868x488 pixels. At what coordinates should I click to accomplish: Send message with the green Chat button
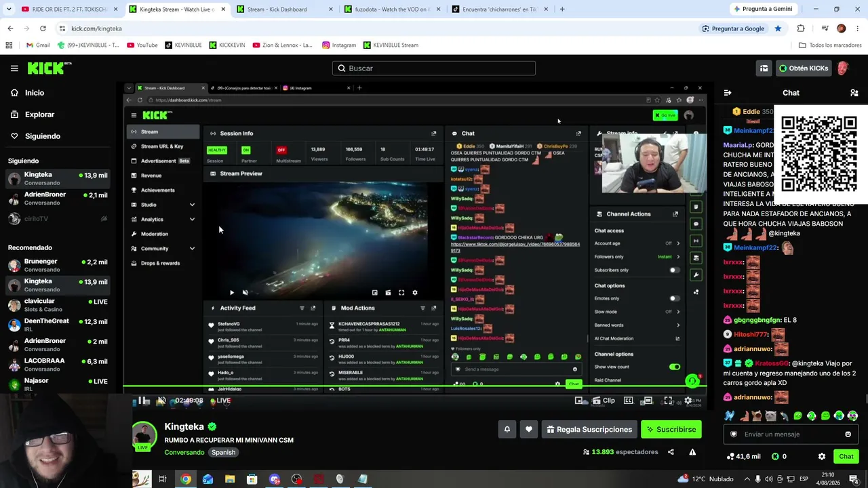pos(846,457)
